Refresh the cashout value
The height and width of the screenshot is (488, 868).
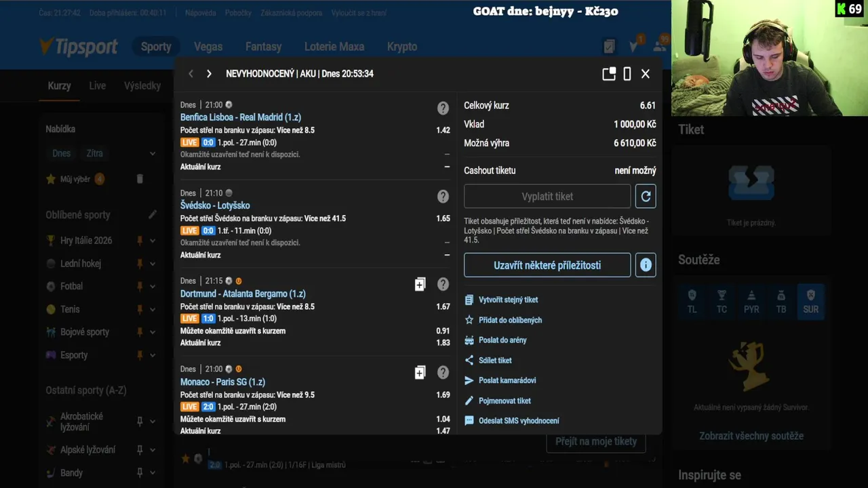pyautogui.click(x=646, y=197)
